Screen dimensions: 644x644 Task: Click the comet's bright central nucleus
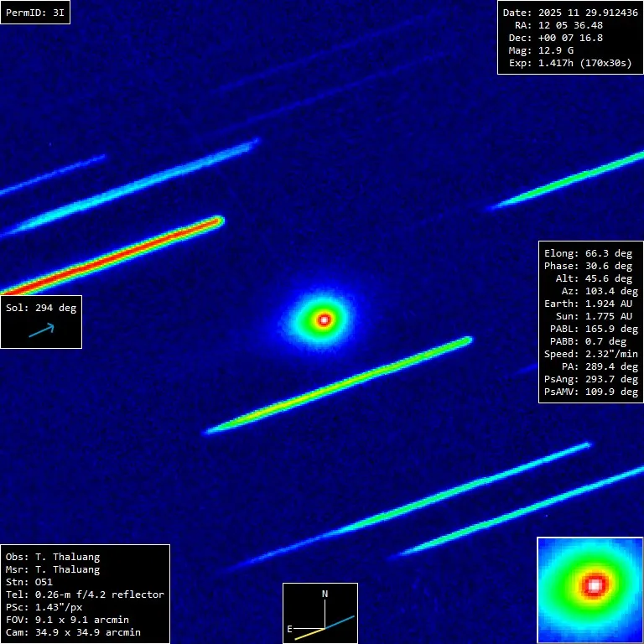[x=324, y=319]
